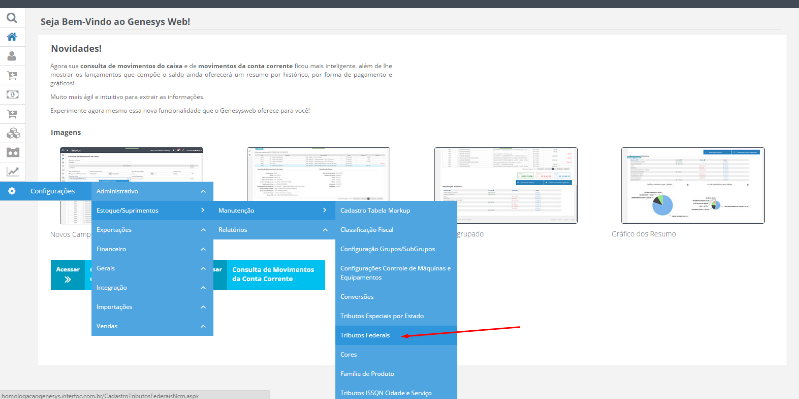Expand the Importações chevron
The image size is (799, 399).
pyautogui.click(x=203, y=307)
